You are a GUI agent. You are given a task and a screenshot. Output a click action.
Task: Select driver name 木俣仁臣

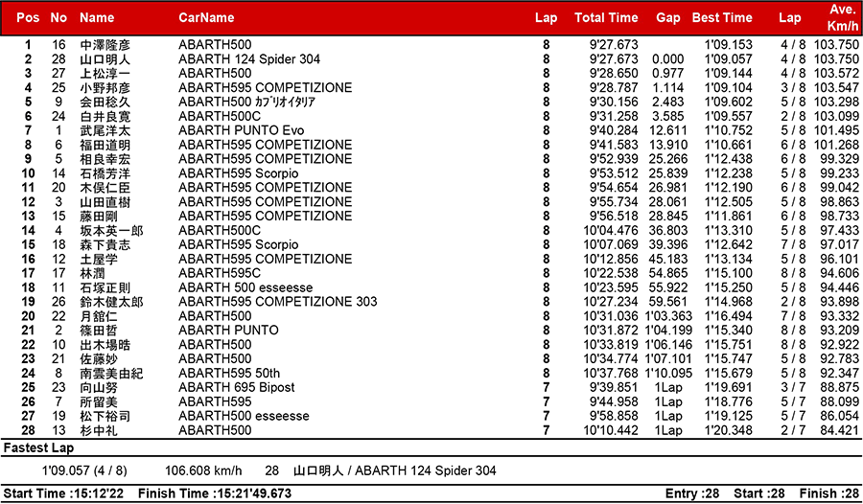105,188
